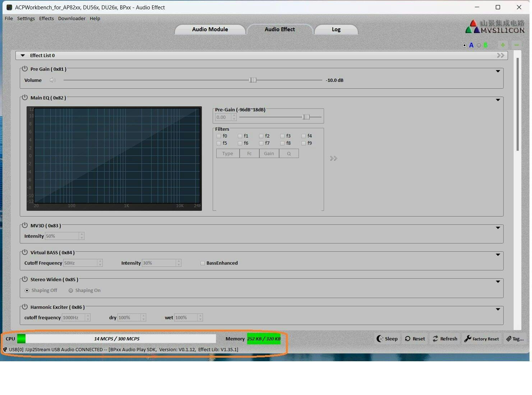Toggle the MV3D effect power icon
Screen dimensions: 532x395
coord(24,225)
